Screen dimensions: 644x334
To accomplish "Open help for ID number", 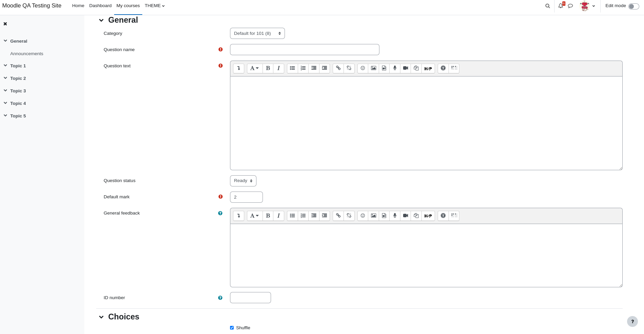I will tap(220, 298).
